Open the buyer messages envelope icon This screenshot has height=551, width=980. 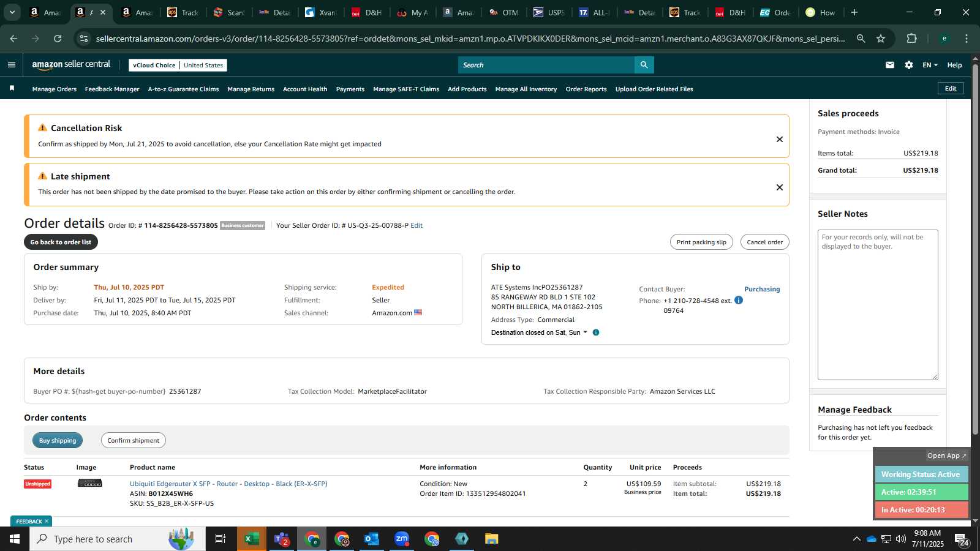890,65
